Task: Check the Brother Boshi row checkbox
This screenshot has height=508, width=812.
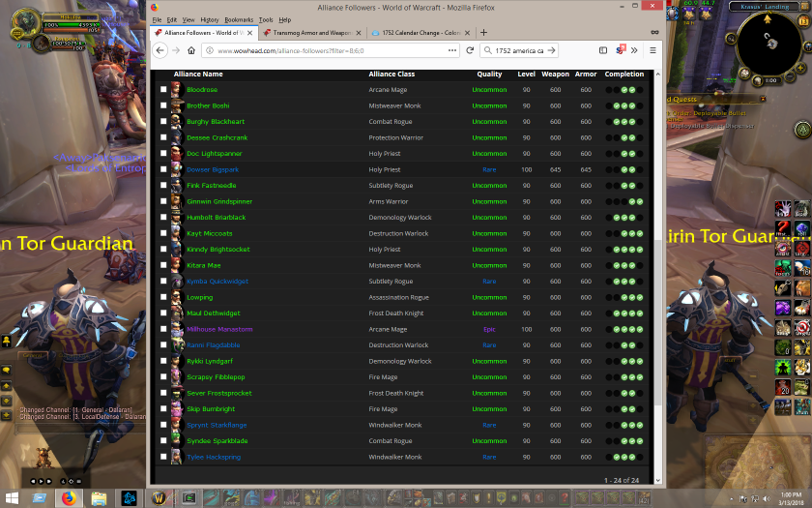Action: 163,105
